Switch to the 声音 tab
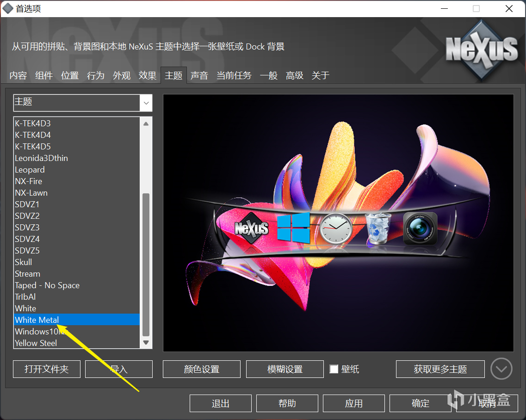This screenshot has height=420, width=526. coord(199,75)
